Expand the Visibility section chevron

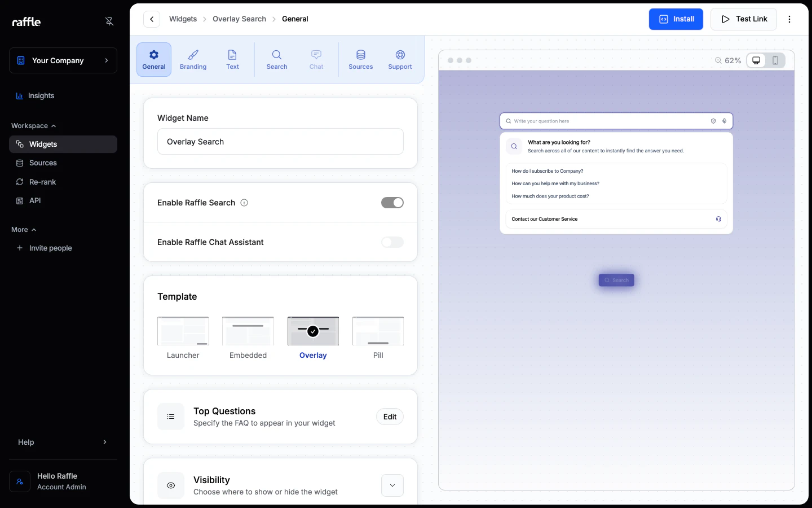(x=392, y=485)
